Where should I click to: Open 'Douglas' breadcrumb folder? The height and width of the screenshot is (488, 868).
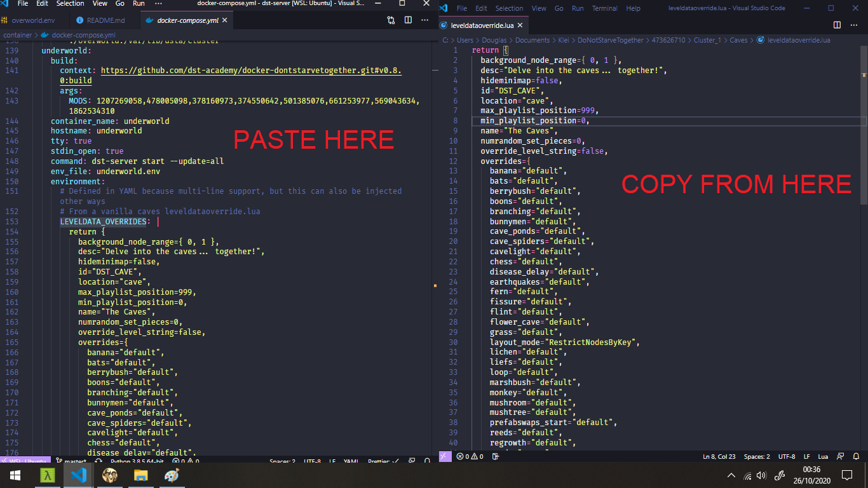494,40
